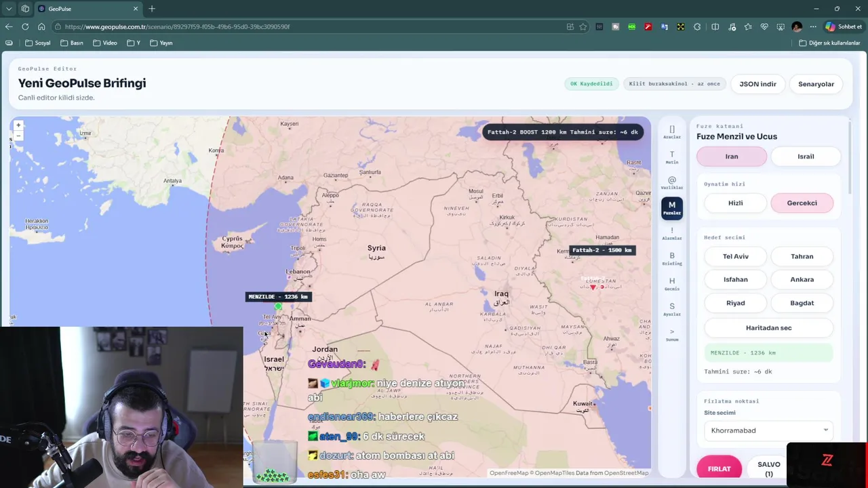The height and width of the screenshot is (488, 868).
Task: Click the MENZILDE - 1236 km map label
Action: [x=278, y=296]
